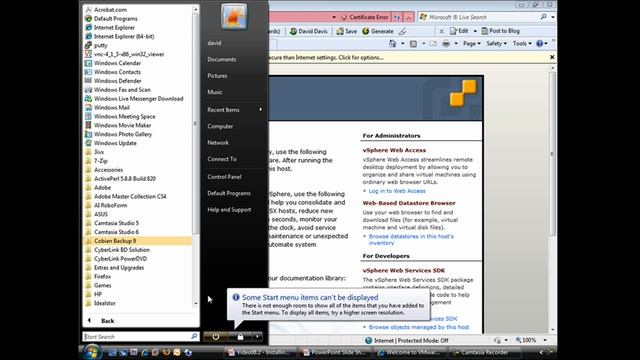
Task: Open the Tools dropdown menu
Action: coord(522,43)
